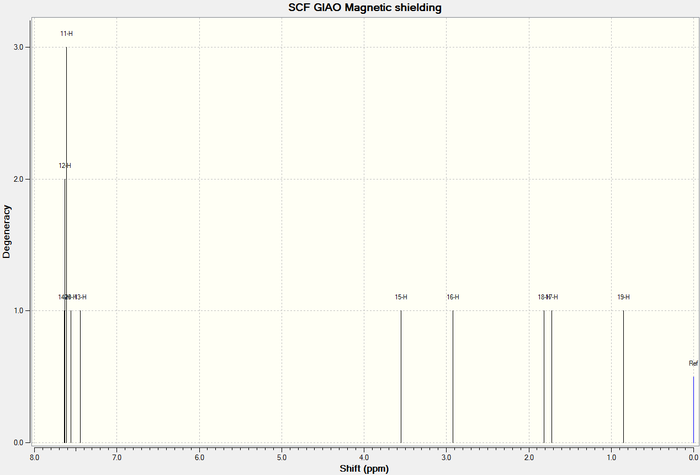Click the 1.0 tick on degeneracy axis
This screenshot has width=700, height=475.
[x=19, y=311]
